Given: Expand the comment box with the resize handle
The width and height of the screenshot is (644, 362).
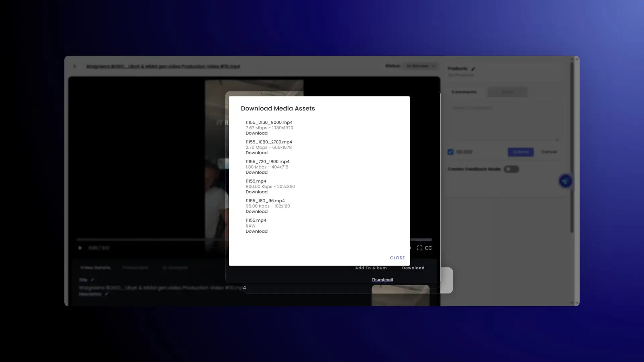Looking at the screenshot, I should [557, 139].
